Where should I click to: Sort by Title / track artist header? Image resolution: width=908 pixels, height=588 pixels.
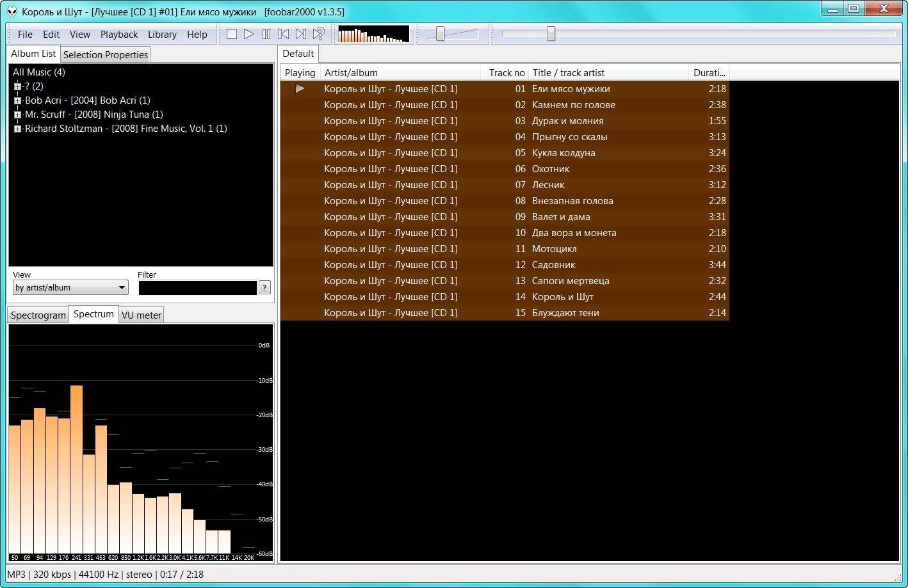click(x=608, y=73)
